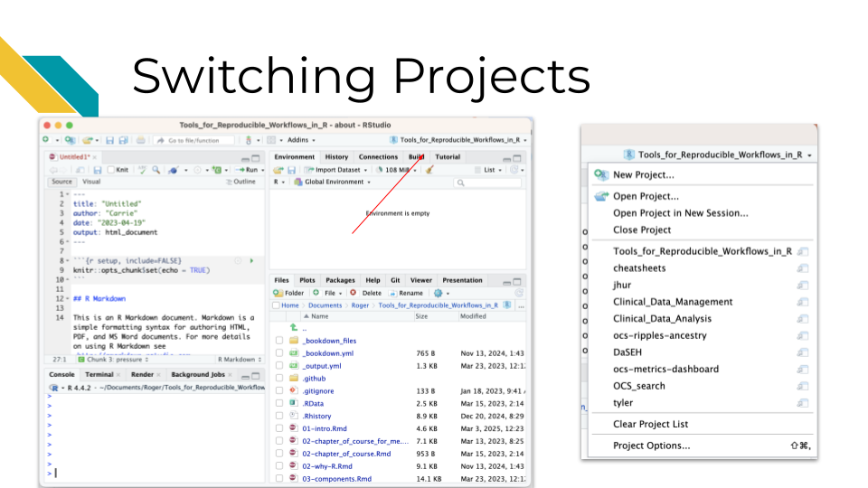Click the New File plus icon

(x=46, y=140)
